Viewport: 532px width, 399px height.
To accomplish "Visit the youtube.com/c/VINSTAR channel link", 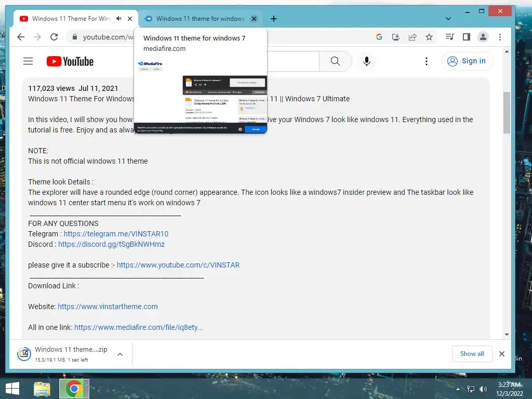I will tap(178, 265).
